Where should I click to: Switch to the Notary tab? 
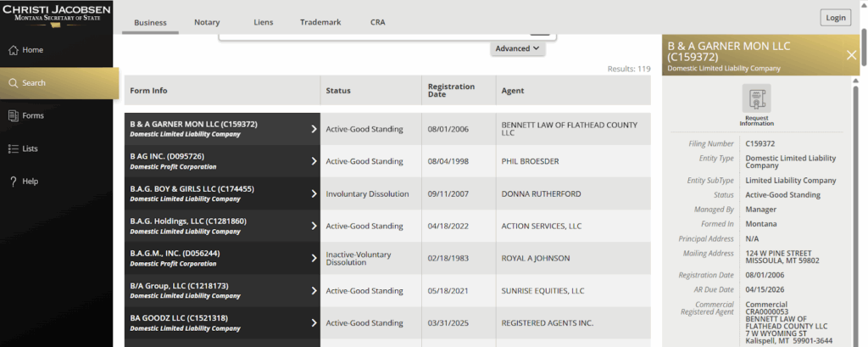[206, 22]
